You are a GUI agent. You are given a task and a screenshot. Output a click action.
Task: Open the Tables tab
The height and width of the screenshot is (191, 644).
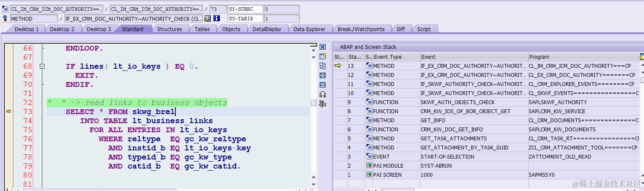[x=202, y=29]
